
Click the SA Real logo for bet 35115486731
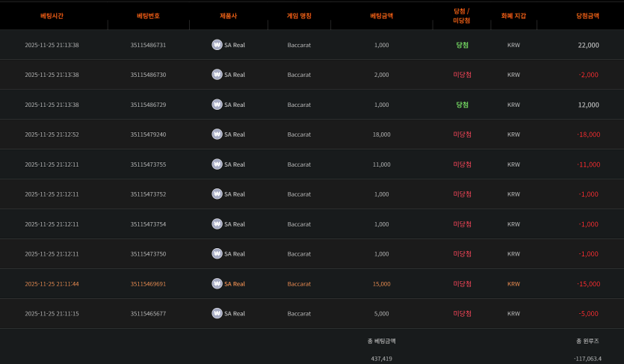coord(217,45)
